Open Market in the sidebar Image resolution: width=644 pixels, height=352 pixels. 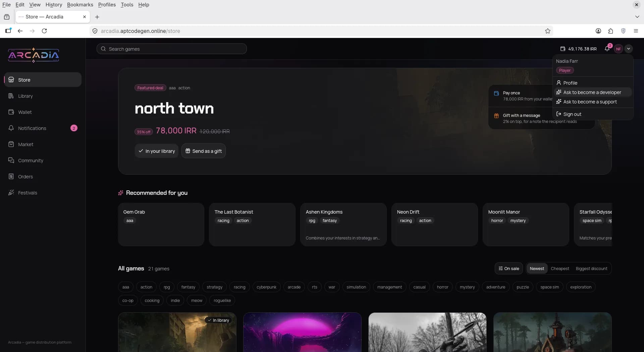pos(43,144)
